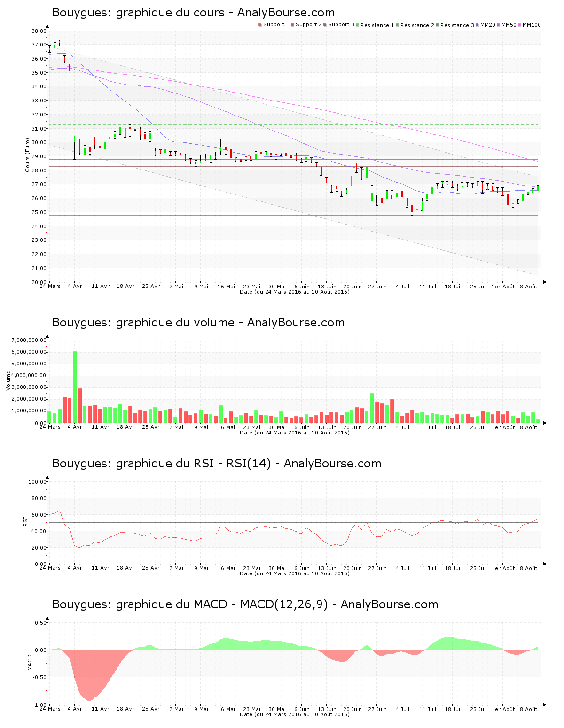Select the 'Support 3' legend label
The width and height of the screenshot is (564, 728).
341,25
